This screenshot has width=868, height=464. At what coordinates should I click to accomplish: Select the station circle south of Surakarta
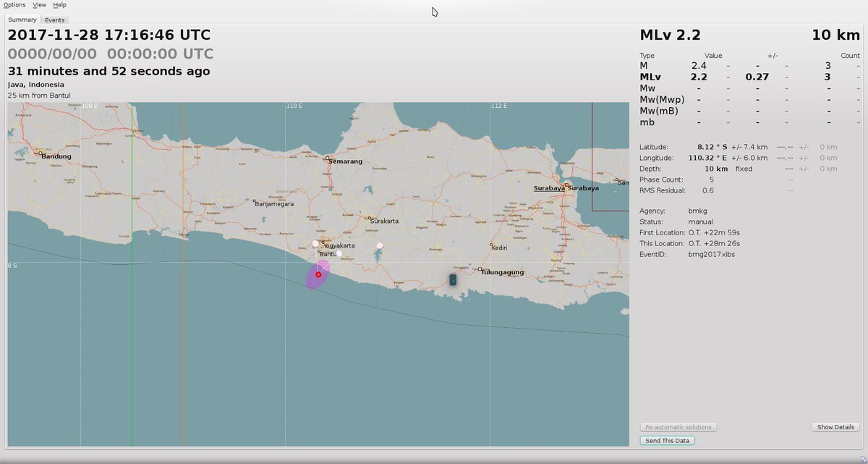379,246
